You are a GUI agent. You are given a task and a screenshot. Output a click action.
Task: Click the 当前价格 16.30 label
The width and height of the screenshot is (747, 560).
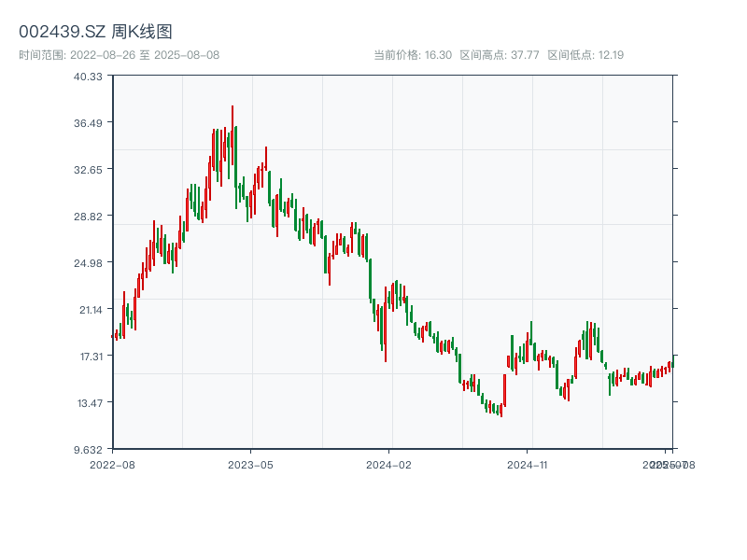(x=412, y=55)
